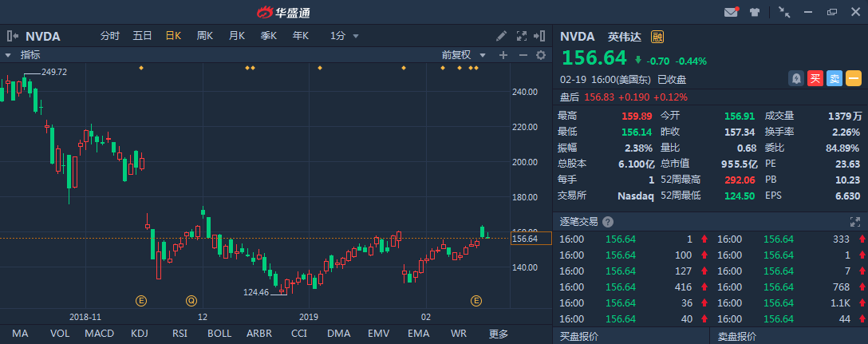Enable the EMV indicator
868x344 pixels.
[379, 334]
